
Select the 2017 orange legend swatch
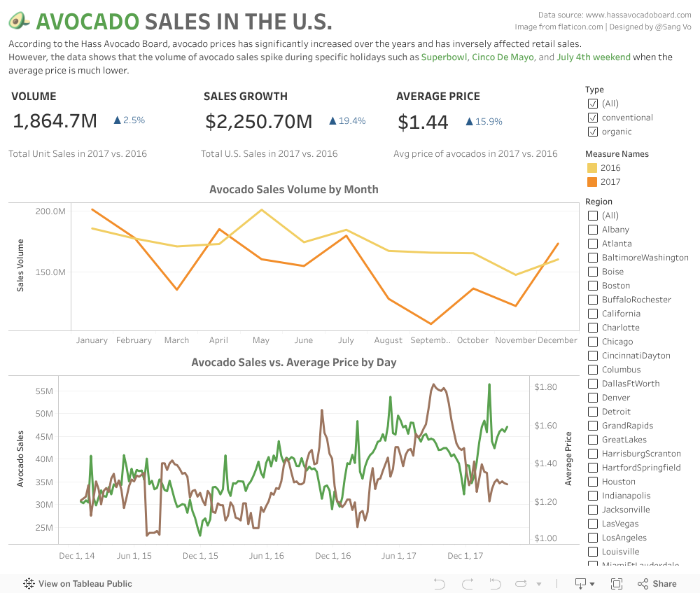(x=591, y=181)
